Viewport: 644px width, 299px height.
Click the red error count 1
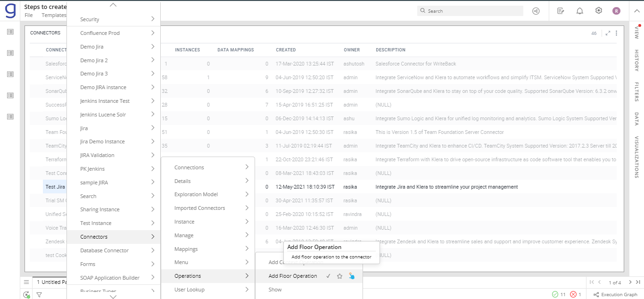click(576, 294)
